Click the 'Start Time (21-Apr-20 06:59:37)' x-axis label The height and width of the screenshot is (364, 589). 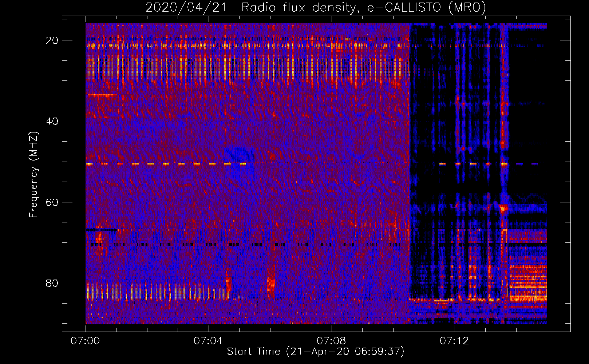click(x=316, y=352)
